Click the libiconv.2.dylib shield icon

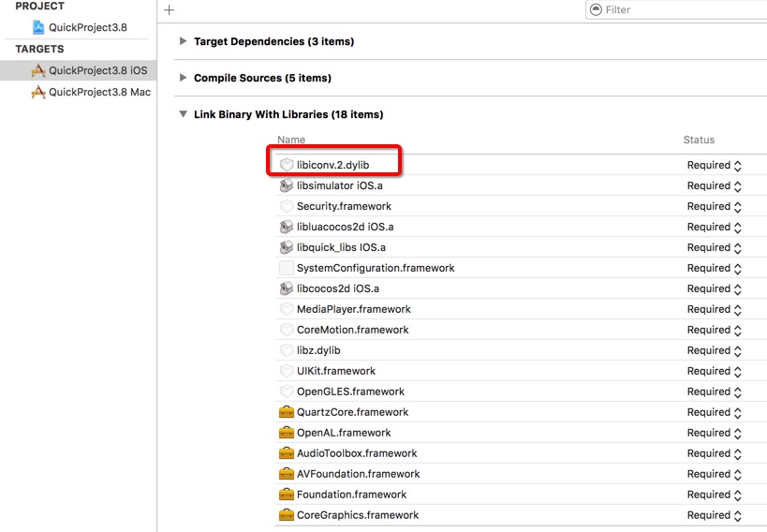point(287,165)
